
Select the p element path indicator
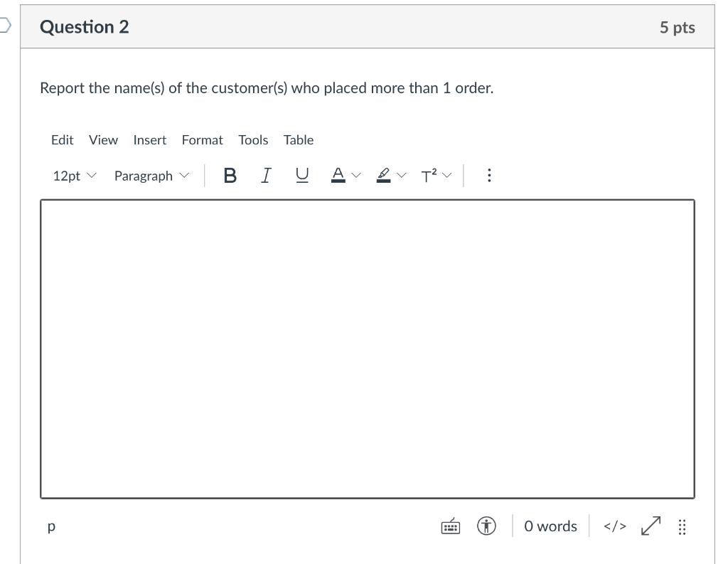[x=51, y=526]
